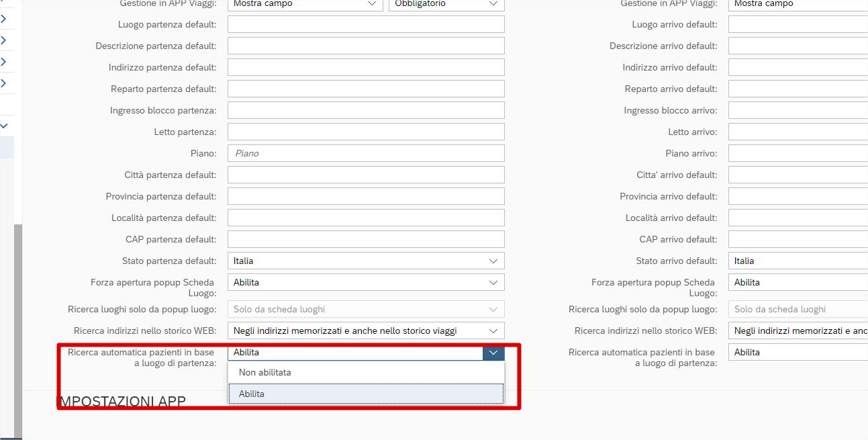
Task: Click the gray vertical scrollbar of left panel
Action: coord(18,329)
